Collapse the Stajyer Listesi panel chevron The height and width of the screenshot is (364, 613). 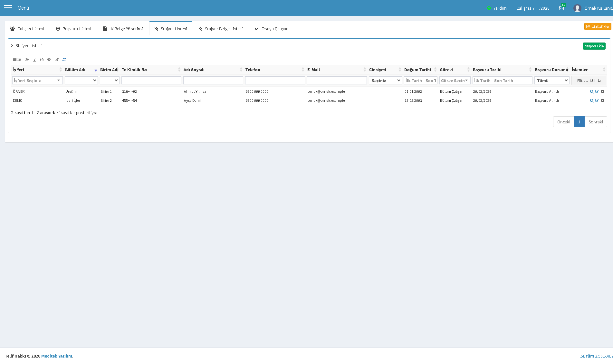coord(12,46)
